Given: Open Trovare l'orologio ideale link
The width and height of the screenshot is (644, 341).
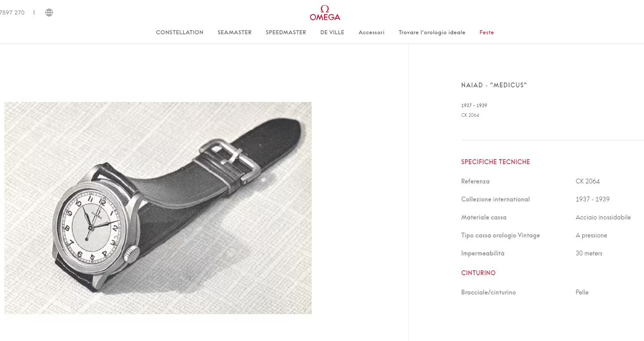Looking at the screenshot, I should 432,32.
